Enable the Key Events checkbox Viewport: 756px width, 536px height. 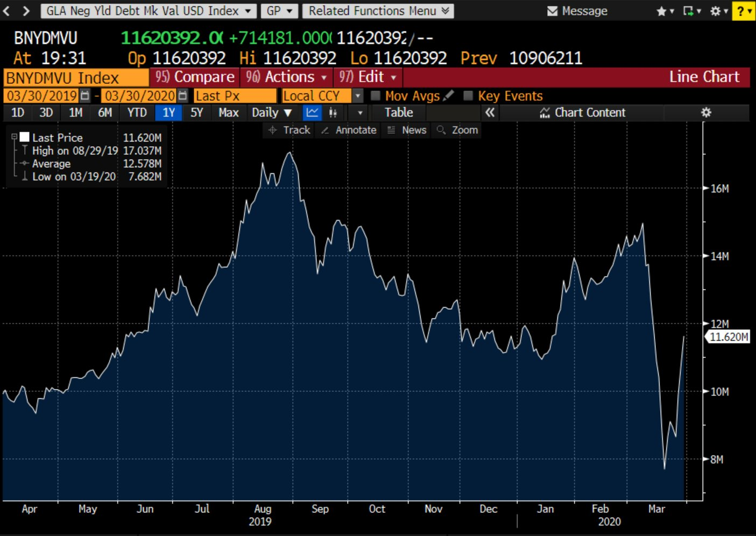(468, 96)
